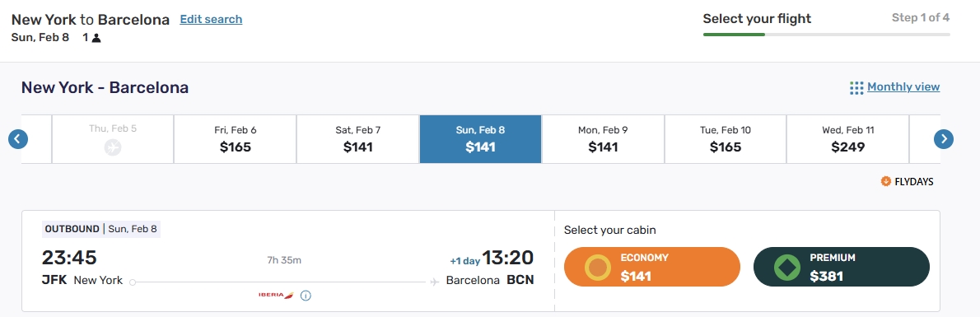
Task: Click the unavailable flight icon under Thu, Feb 5
Action: (x=113, y=147)
